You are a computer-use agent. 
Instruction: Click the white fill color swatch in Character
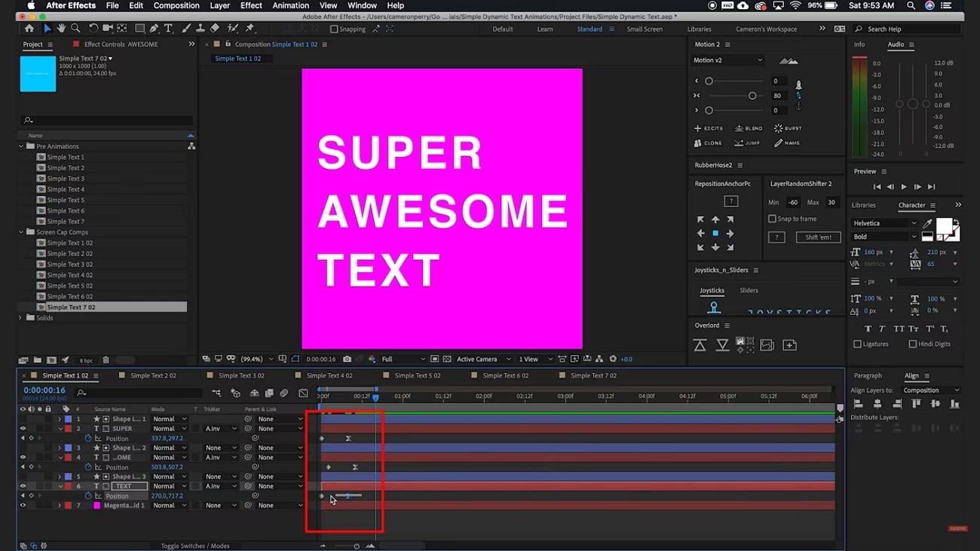943,225
